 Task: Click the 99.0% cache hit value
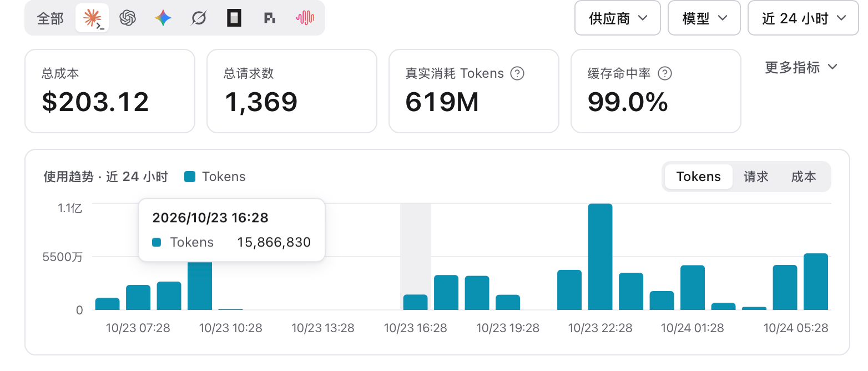(628, 102)
